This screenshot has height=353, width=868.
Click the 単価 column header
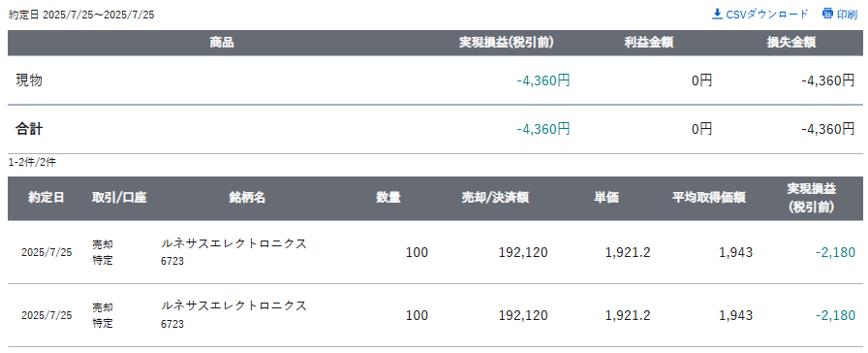point(607,198)
